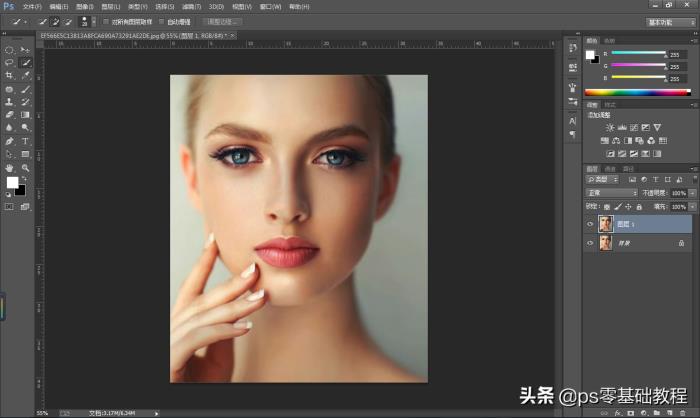
Task: Choose the Hand tool
Action: [9, 167]
